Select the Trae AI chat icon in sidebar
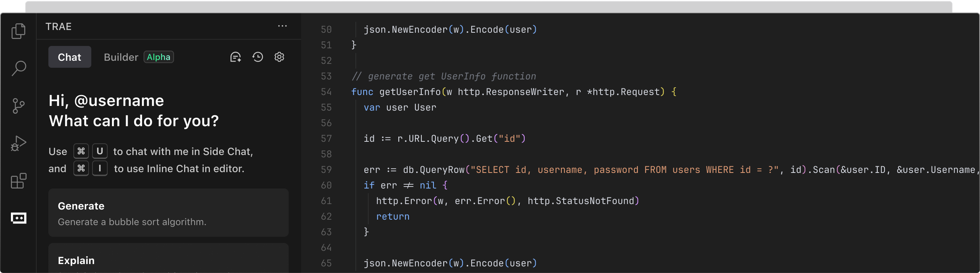The width and height of the screenshot is (980, 273). tap(18, 218)
